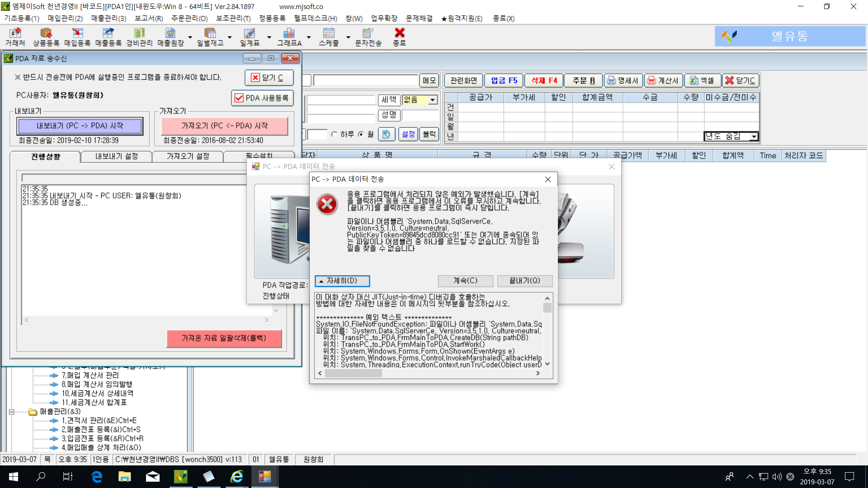868x488 pixels.
Task: Click the red X 종료 toolbar icon
Action: [x=399, y=37]
